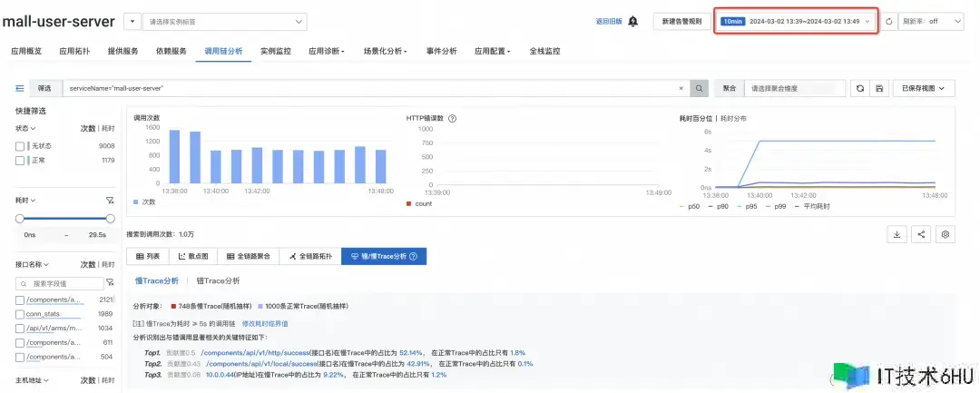Click the 新建告警规则 button

pyautogui.click(x=681, y=21)
